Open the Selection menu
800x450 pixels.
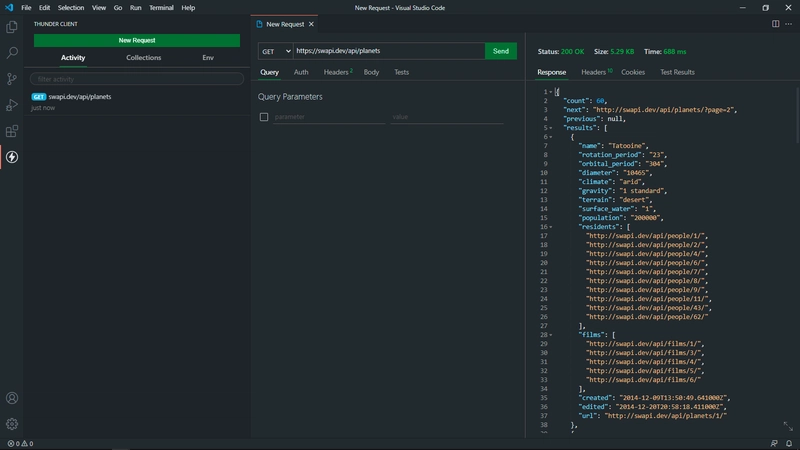pyautogui.click(x=71, y=8)
